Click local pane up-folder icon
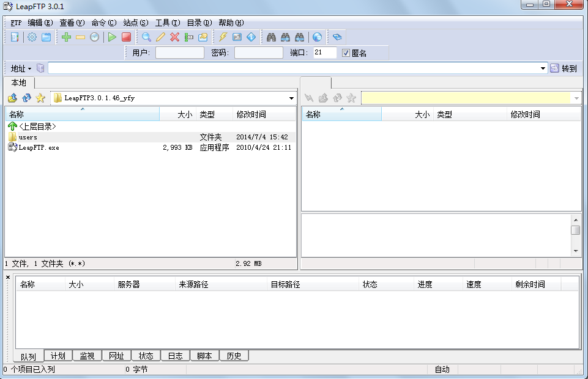Viewport: 588px width, 379px height. coord(12,98)
